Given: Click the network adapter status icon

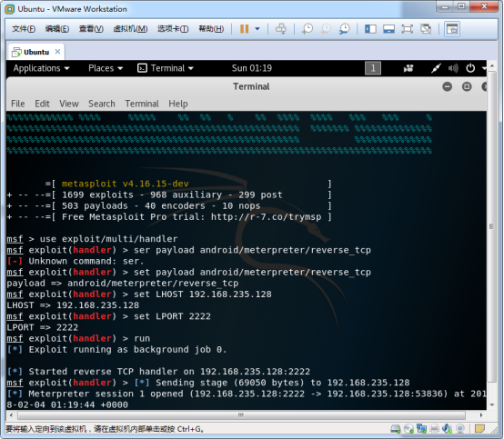Looking at the screenshot, I should pos(421,429).
